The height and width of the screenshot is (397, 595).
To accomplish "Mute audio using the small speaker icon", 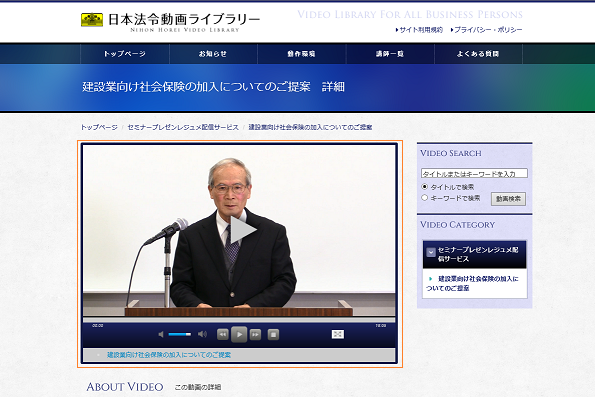I will click(161, 334).
